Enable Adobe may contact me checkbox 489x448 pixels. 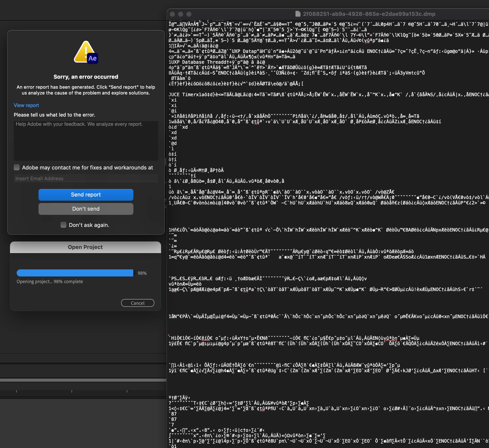click(x=17, y=167)
